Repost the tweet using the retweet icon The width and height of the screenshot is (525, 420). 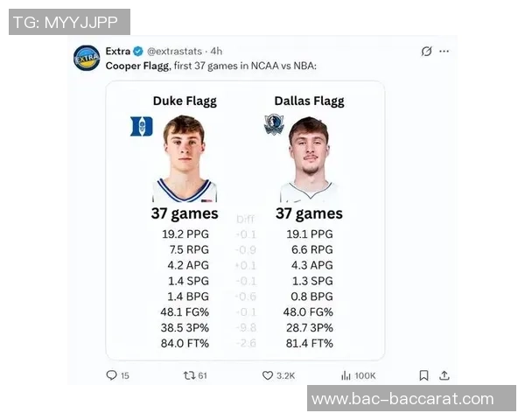[188, 375]
